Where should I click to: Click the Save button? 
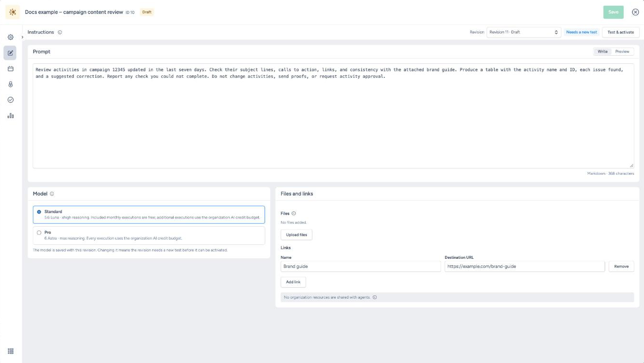(613, 12)
